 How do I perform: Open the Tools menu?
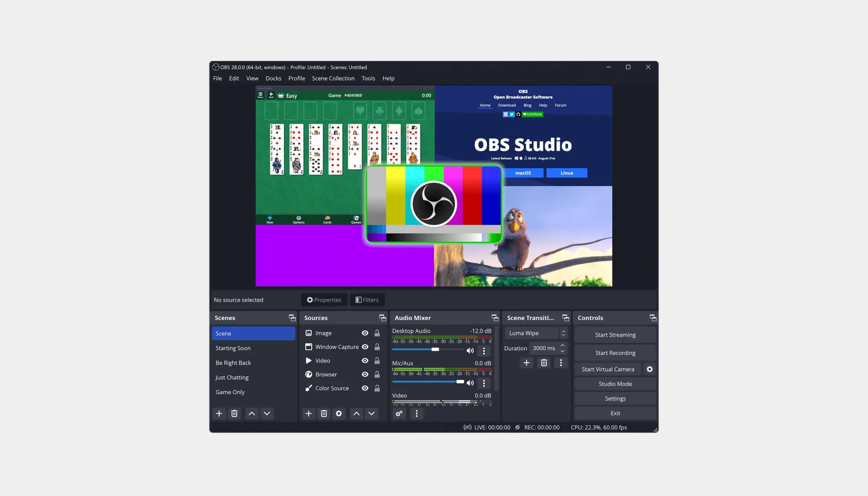pyautogui.click(x=368, y=78)
